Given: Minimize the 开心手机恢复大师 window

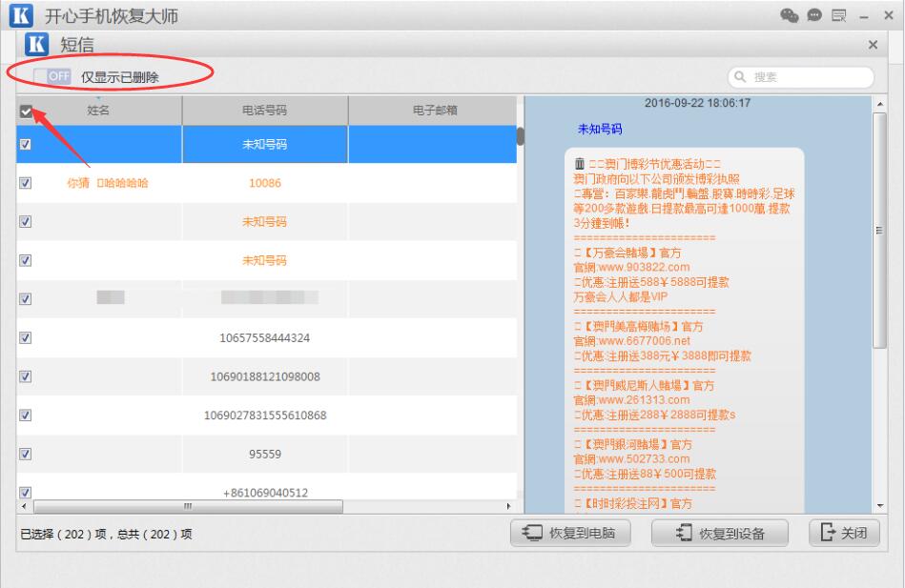Looking at the screenshot, I should (863, 17).
